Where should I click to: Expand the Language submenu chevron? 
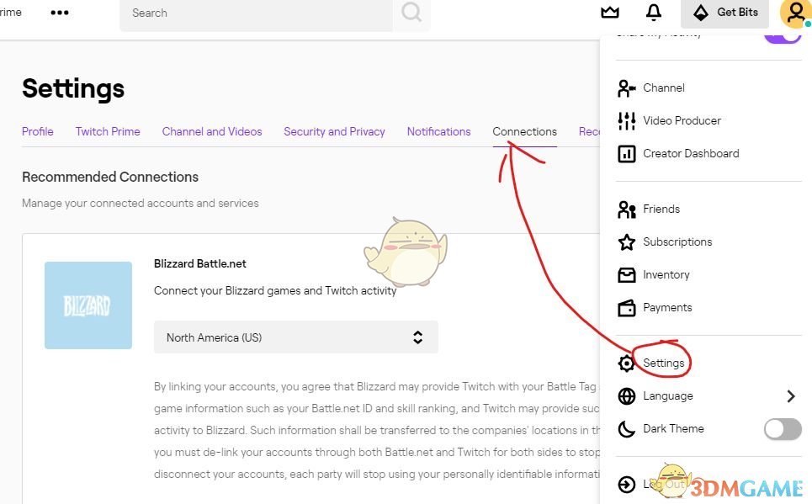[791, 396]
